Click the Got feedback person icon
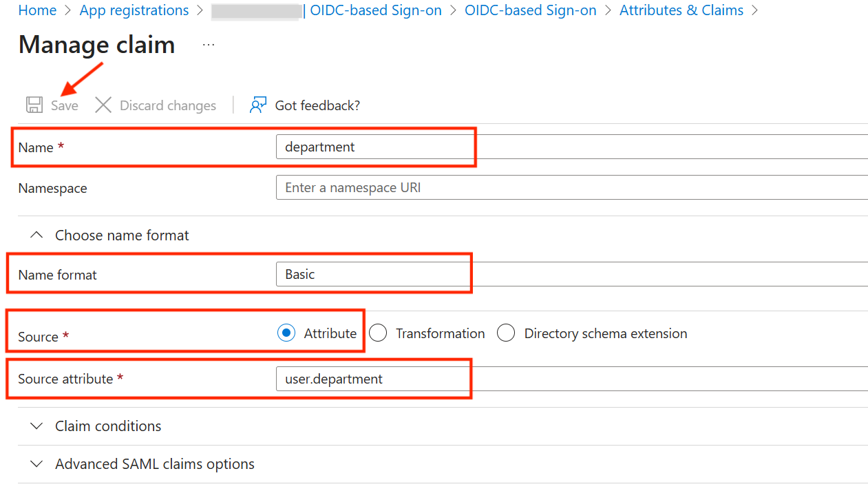The height and width of the screenshot is (491, 868). [x=258, y=105]
